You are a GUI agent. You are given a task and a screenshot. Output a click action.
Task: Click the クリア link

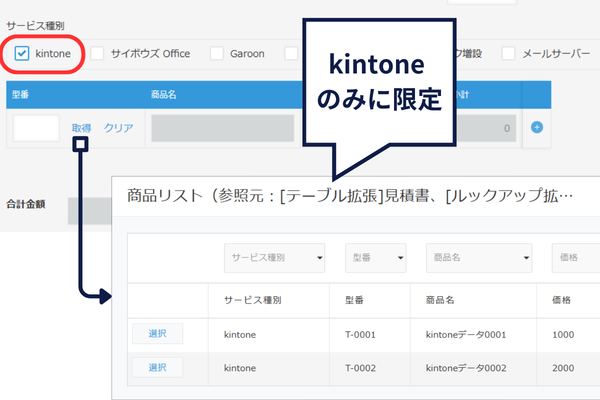119,128
